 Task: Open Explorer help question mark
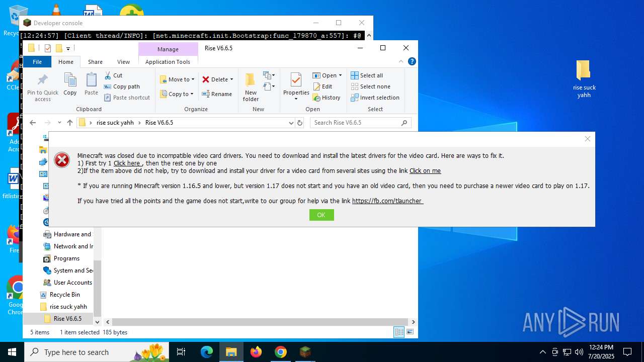[412, 62]
